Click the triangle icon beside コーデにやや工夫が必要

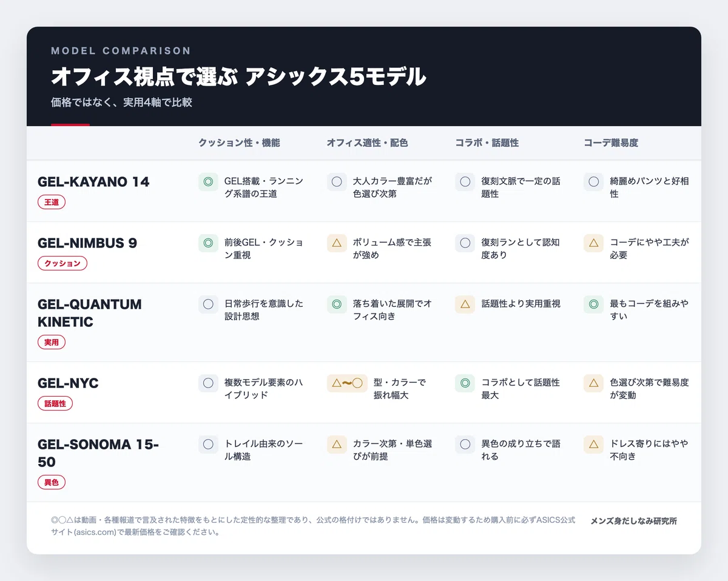(594, 243)
